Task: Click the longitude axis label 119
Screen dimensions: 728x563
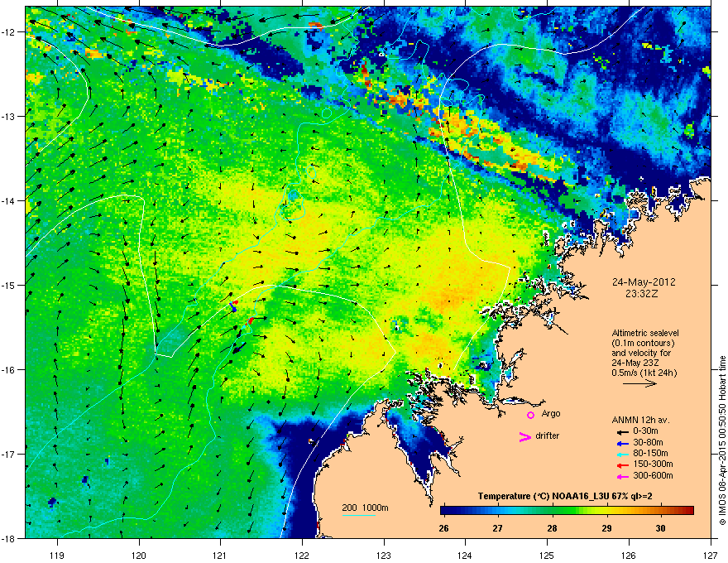Action: click(58, 555)
